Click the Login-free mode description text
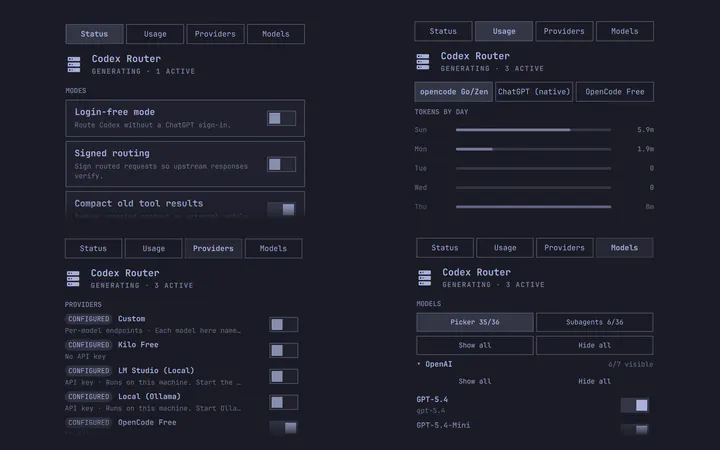The height and width of the screenshot is (450, 720). pyautogui.click(x=152, y=125)
